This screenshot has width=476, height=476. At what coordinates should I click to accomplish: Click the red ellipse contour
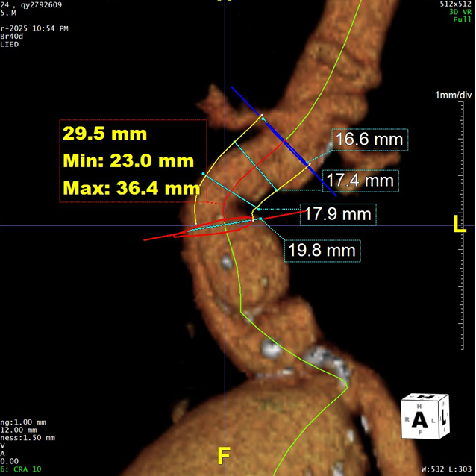[214, 227]
